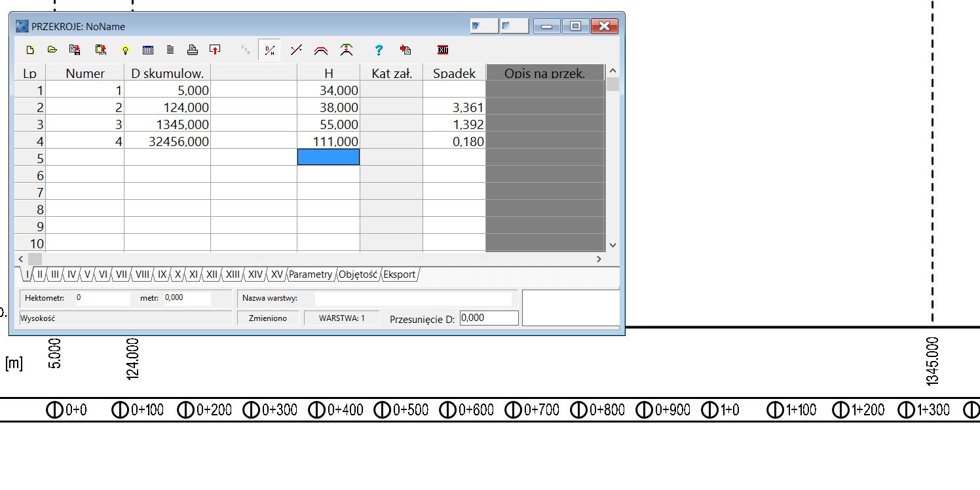The width and height of the screenshot is (980, 490).
Task: Switch to layer tab XII
Action: pos(212,274)
